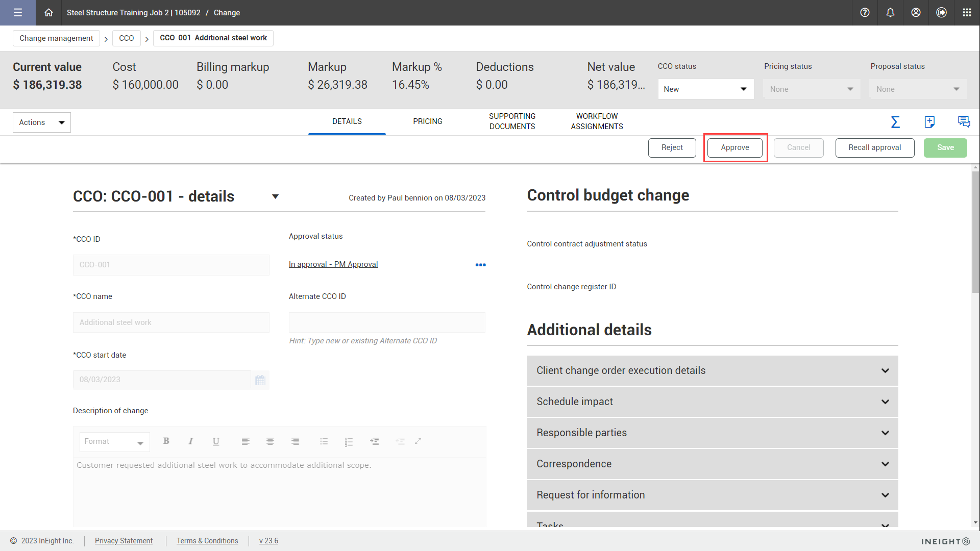This screenshot has height=551, width=980.
Task: Click the sigma totals icon
Action: point(895,122)
